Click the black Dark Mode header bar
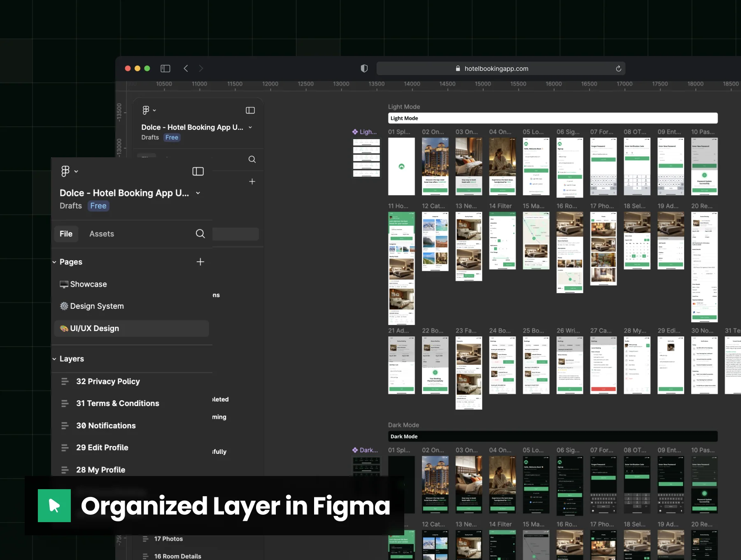The image size is (741, 560). pos(553,436)
